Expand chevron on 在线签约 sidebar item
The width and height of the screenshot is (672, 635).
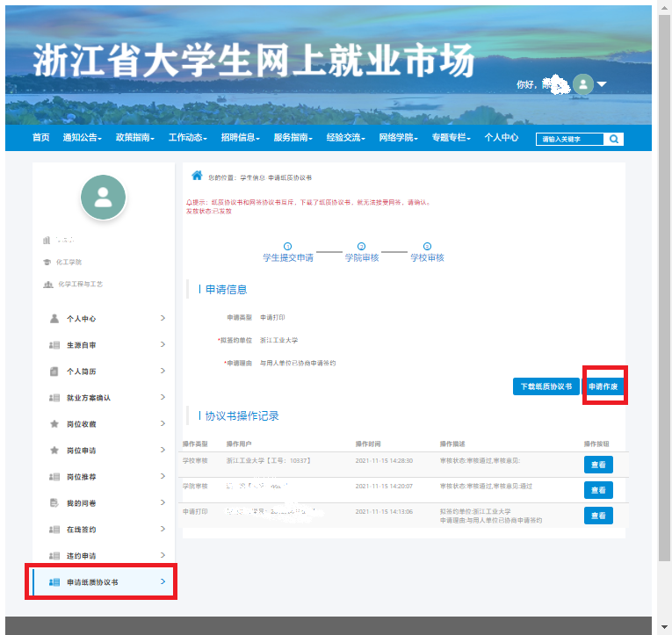click(163, 530)
